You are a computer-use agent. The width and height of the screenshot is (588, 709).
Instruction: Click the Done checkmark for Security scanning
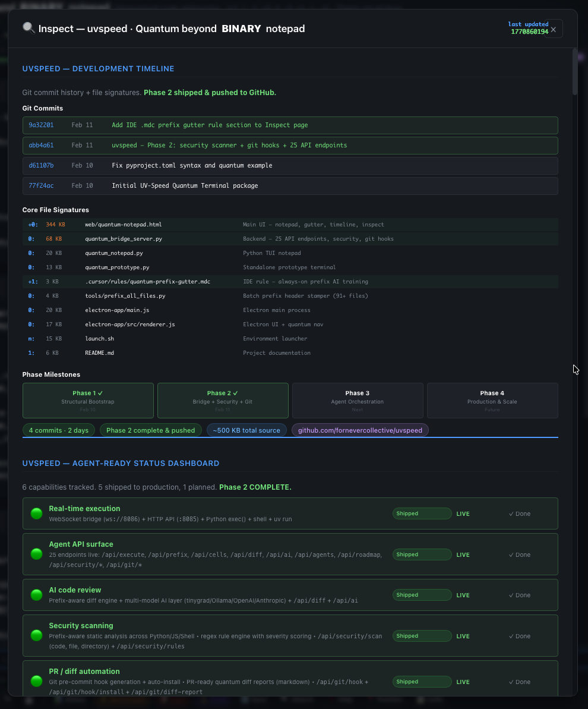pos(519,636)
